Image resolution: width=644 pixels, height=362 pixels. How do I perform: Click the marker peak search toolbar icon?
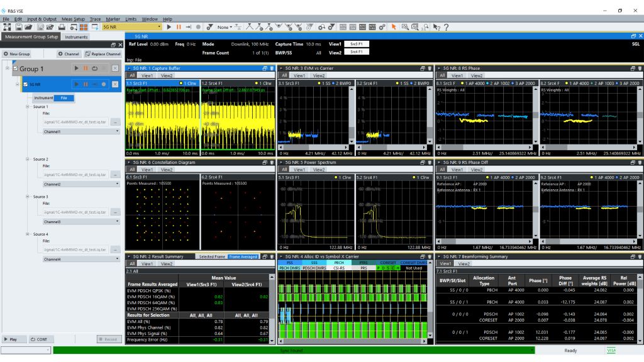249,27
